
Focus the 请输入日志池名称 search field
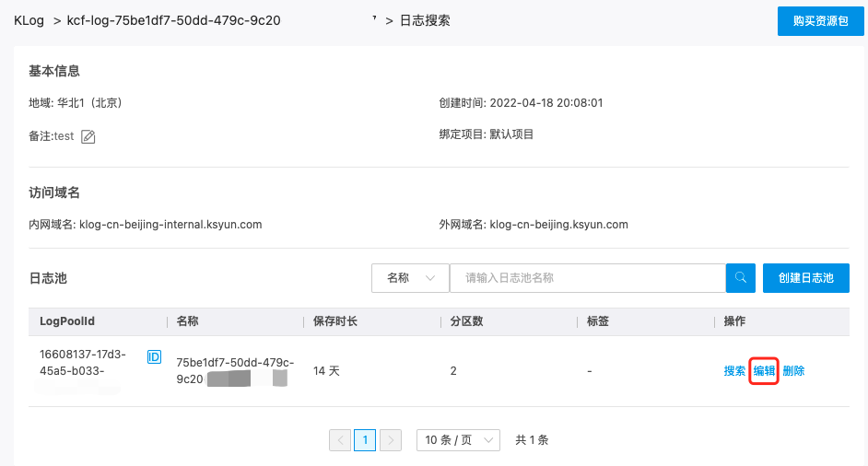coord(587,278)
